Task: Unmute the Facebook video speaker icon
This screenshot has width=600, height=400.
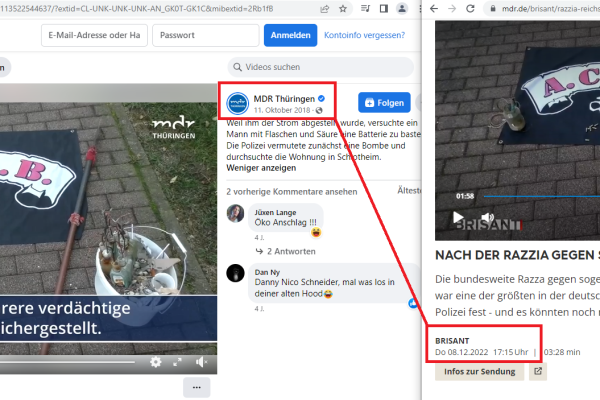Action: pyautogui.click(x=201, y=362)
